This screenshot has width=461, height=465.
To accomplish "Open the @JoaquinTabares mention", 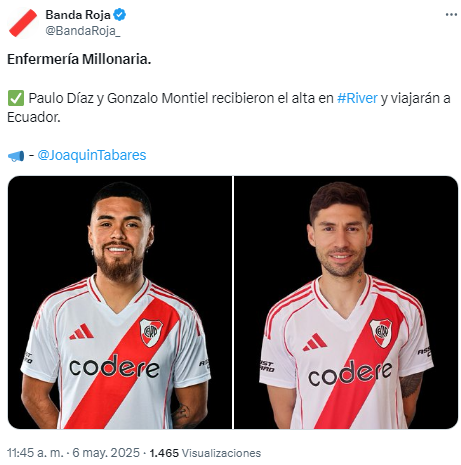I will (92, 155).
